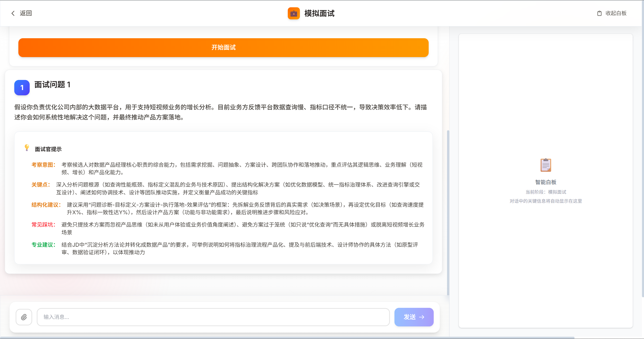Click the horizontal scrollbar at page bottom

click(287, 338)
